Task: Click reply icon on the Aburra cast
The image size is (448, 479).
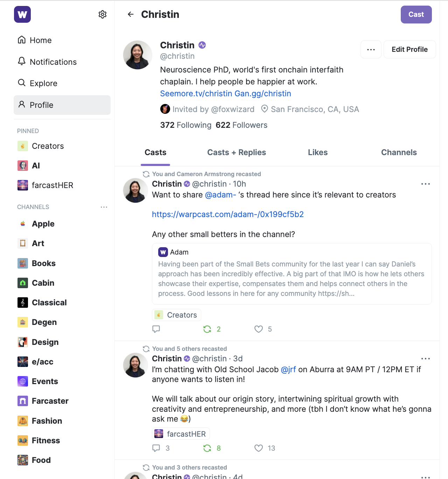Action: pos(156,448)
